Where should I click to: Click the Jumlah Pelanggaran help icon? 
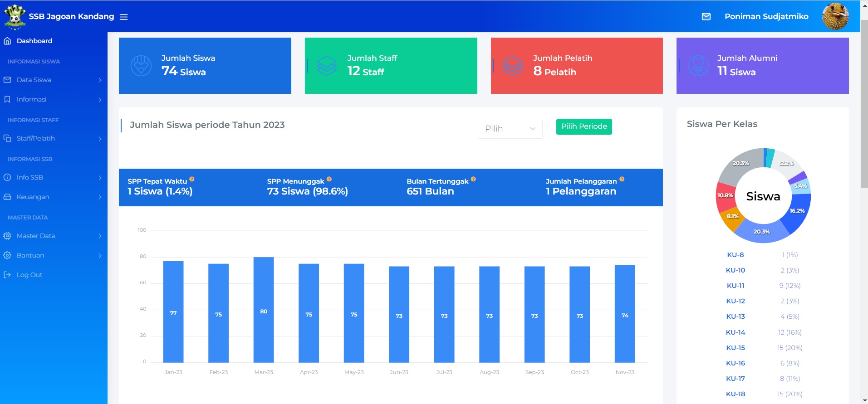[622, 179]
